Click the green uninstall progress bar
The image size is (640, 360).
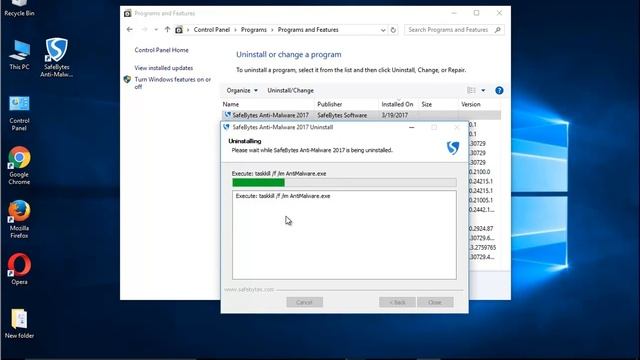coord(344,182)
